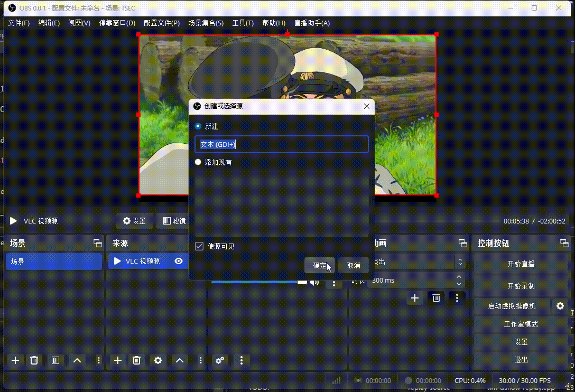
Task: Undock the 控制按钮 panel
Action: (x=564, y=242)
